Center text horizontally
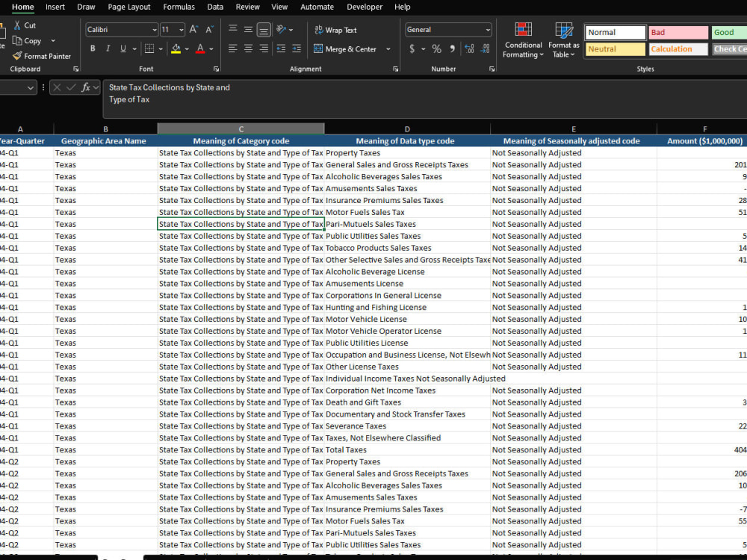The image size is (747, 560). pos(248,49)
